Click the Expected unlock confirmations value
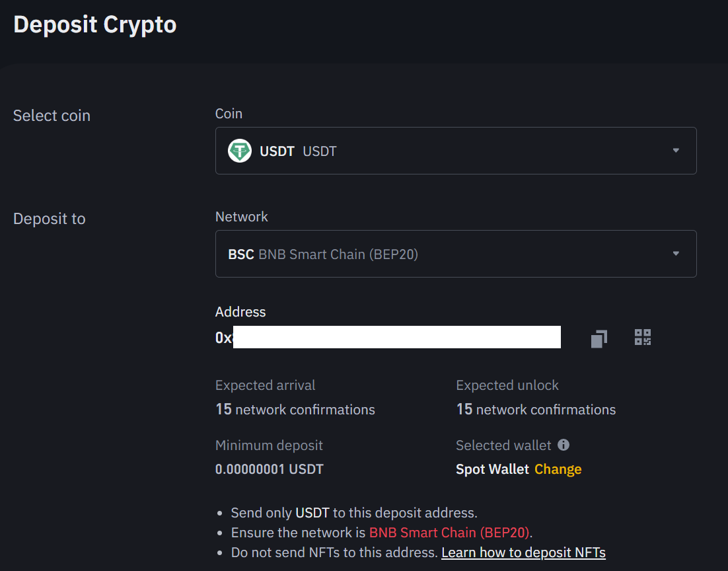The width and height of the screenshot is (728, 571). tap(536, 410)
